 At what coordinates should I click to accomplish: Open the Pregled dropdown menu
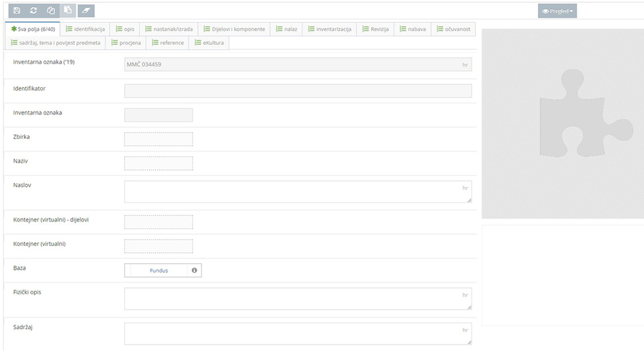coord(557,11)
